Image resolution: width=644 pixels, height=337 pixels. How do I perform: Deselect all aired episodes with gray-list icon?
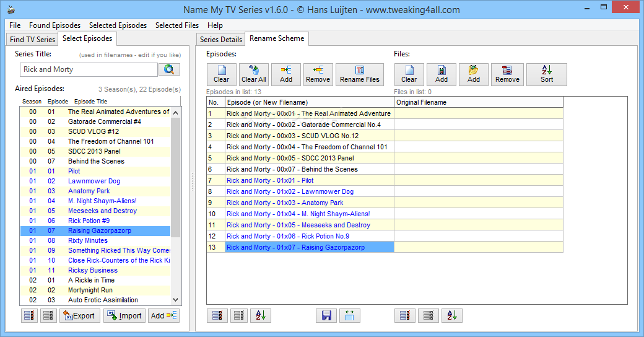pyautogui.click(x=48, y=316)
